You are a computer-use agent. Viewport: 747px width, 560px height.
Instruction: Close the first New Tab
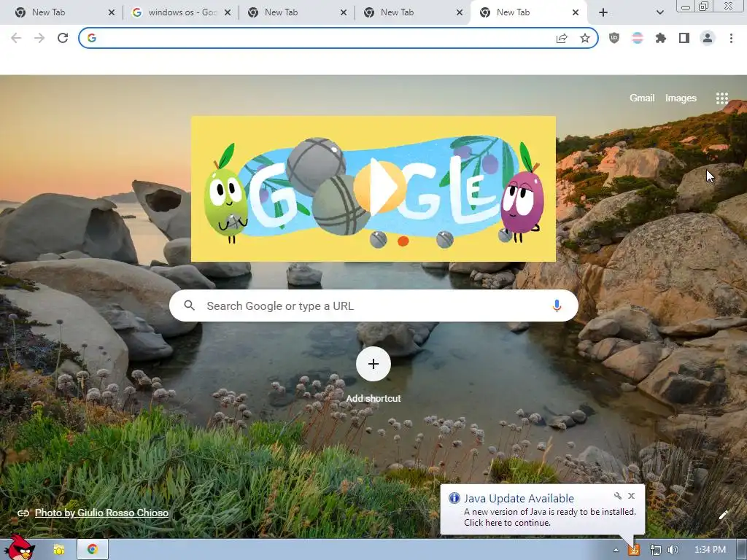pos(112,12)
